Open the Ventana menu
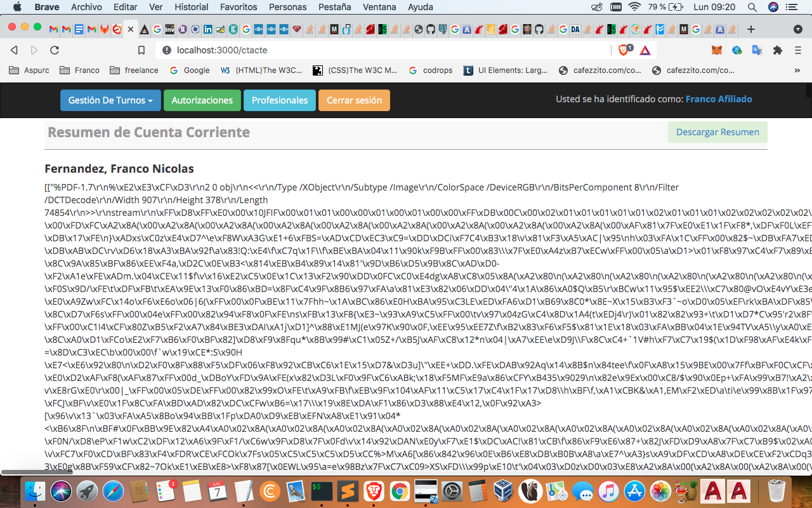The width and height of the screenshot is (812, 508). pyautogui.click(x=380, y=7)
